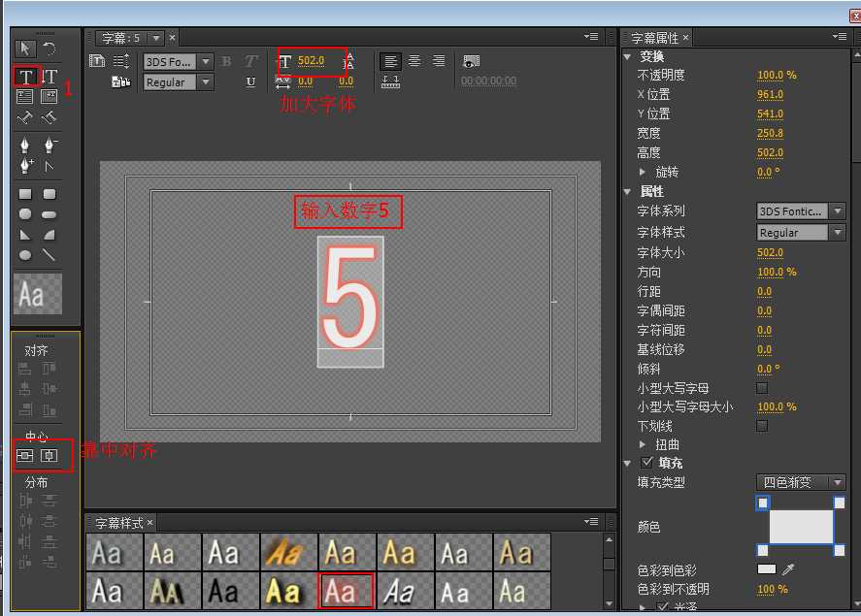Toggle Italic in the top toolbar

pyautogui.click(x=250, y=61)
